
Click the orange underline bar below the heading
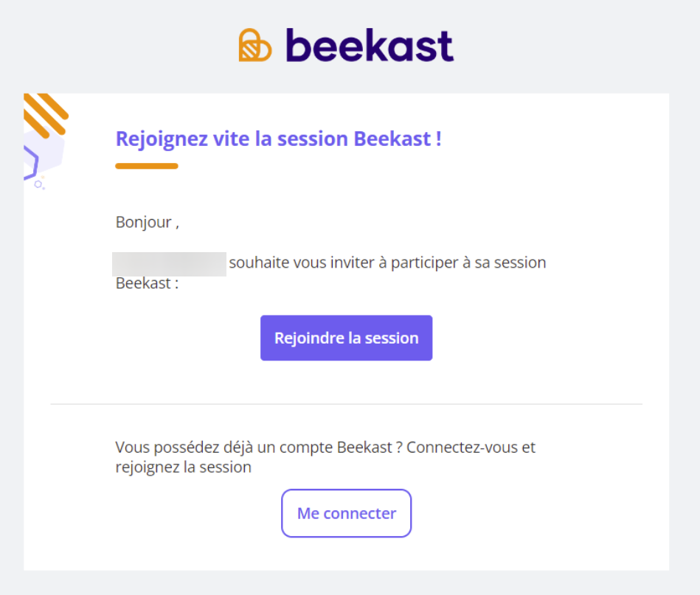[x=147, y=166]
